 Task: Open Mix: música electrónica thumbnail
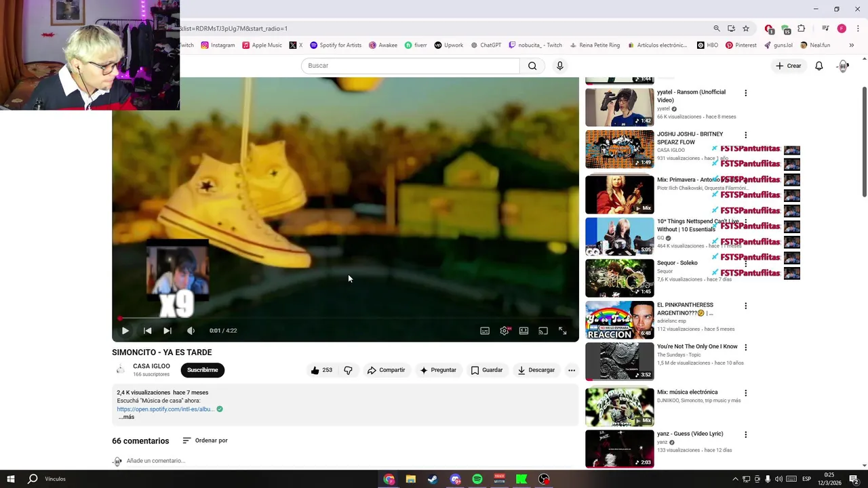tap(620, 407)
